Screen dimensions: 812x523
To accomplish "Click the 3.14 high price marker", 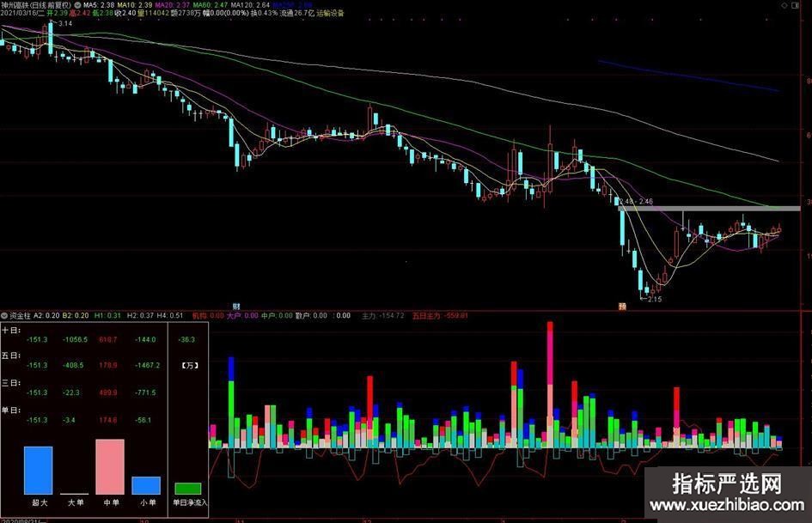I will pyautogui.click(x=64, y=24).
